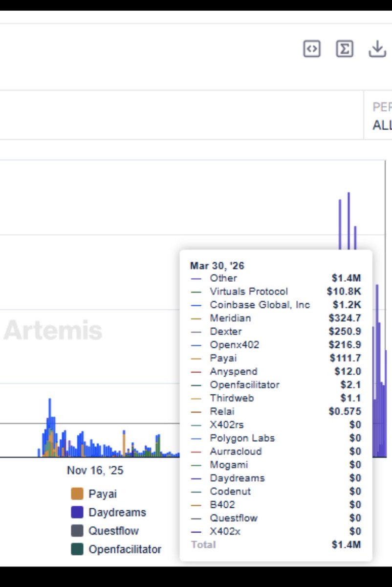Click the $10.8K value in the tooltip

click(345, 292)
